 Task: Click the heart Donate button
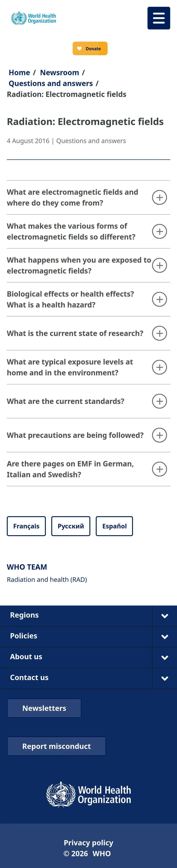[x=90, y=48]
